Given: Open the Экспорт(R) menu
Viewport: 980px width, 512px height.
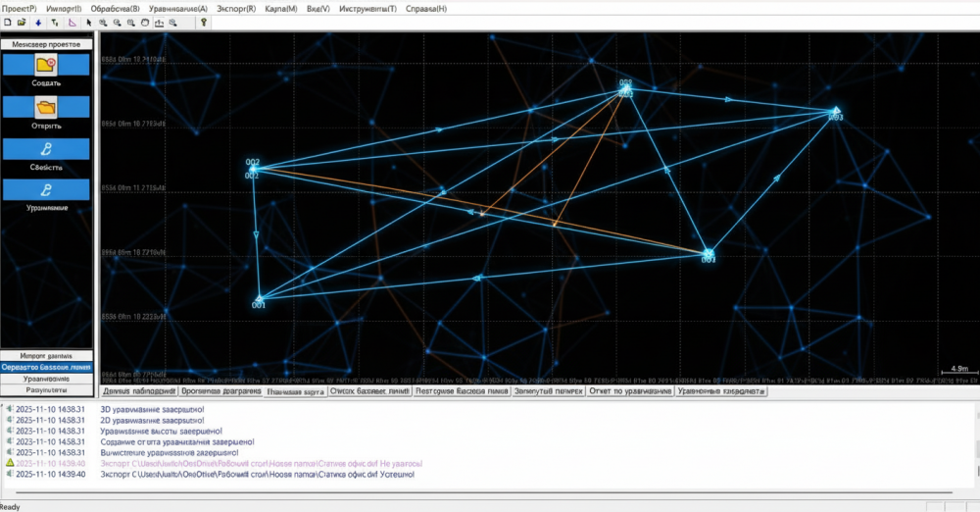Looking at the screenshot, I should pos(236,9).
